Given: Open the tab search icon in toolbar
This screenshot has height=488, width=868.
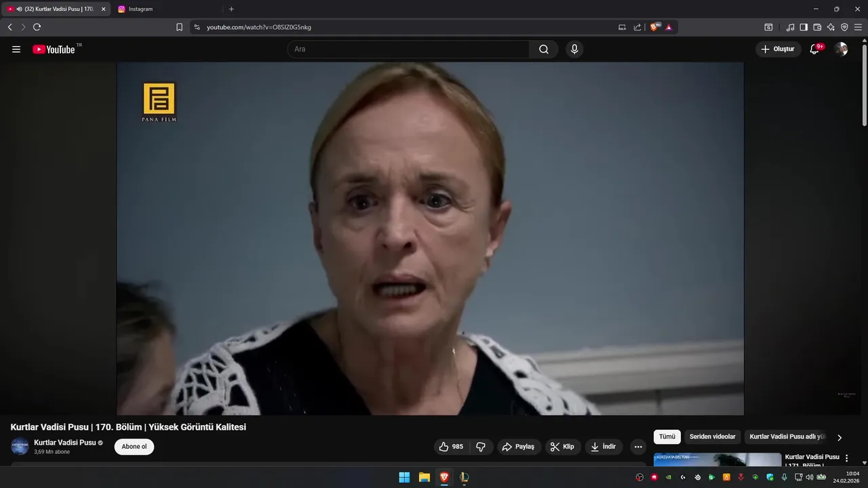Looking at the screenshot, I should (x=768, y=27).
